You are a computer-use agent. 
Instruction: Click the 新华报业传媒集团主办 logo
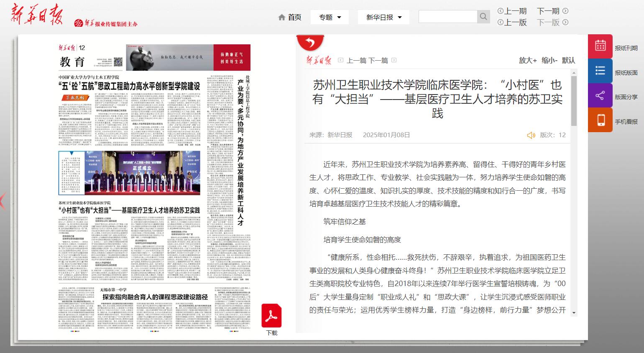(x=106, y=23)
